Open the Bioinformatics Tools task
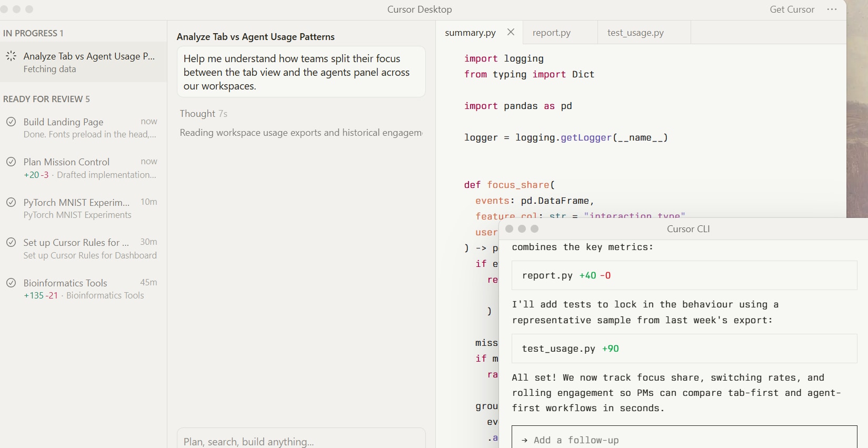This screenshot has height=448, width=868. 83,289
